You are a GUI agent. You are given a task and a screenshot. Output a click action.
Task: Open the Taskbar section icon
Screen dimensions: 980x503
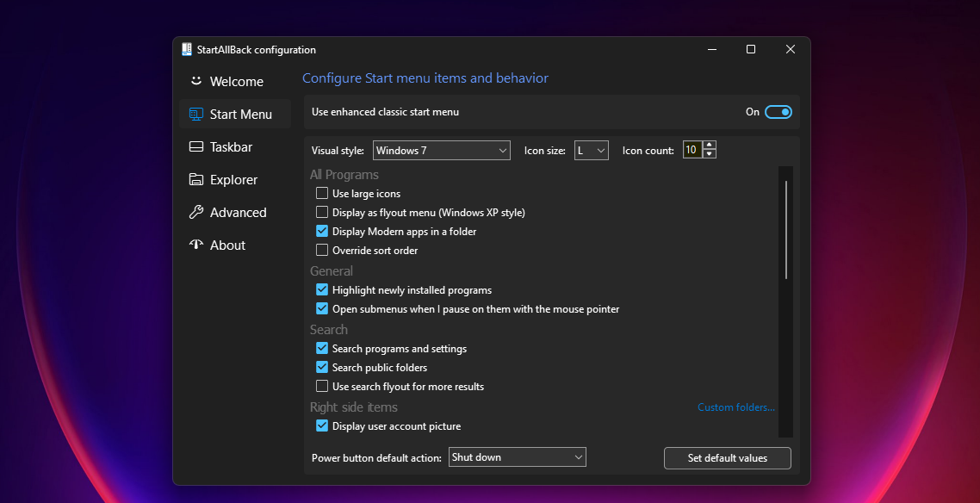(196, 146)
